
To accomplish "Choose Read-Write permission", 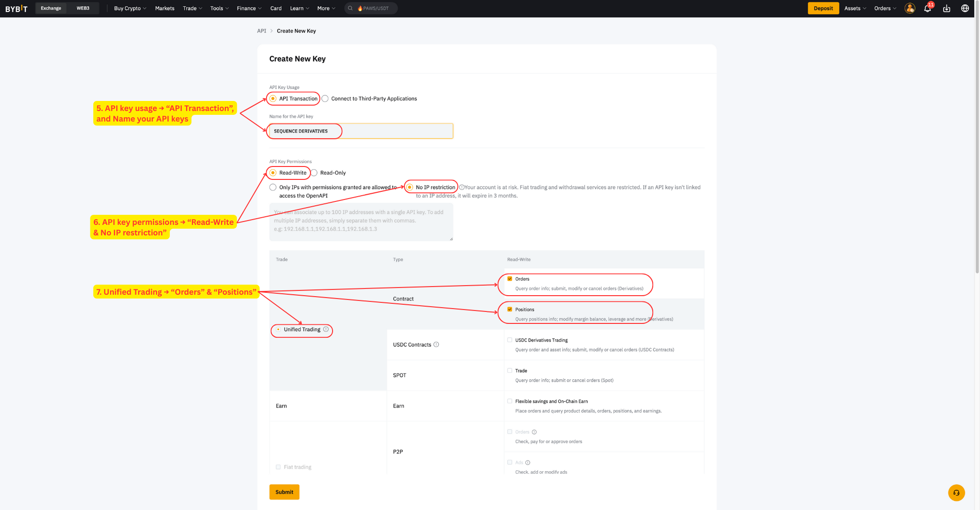I will (273, 173).
